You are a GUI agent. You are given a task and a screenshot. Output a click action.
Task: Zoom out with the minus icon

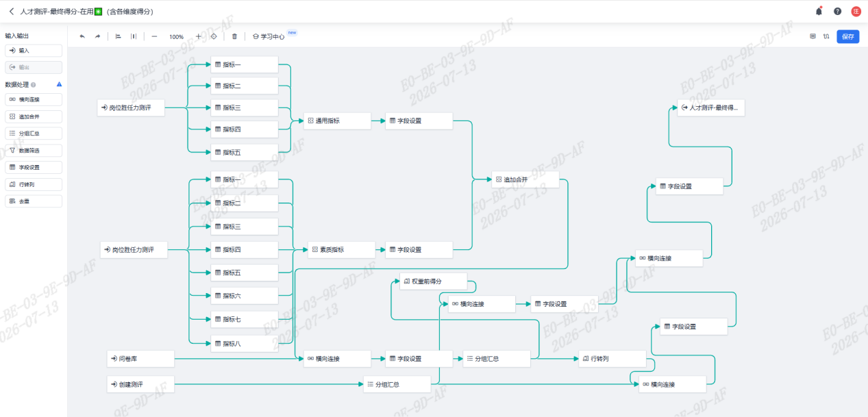coord(154,36)
